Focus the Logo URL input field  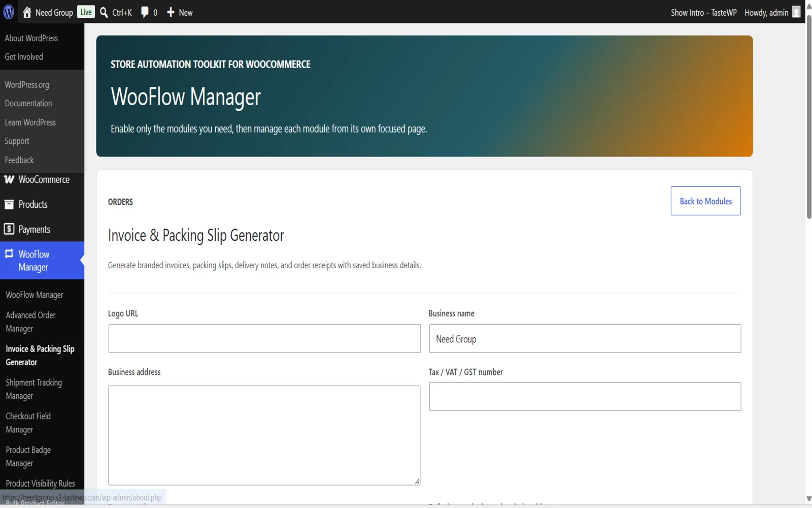(264, 338)
